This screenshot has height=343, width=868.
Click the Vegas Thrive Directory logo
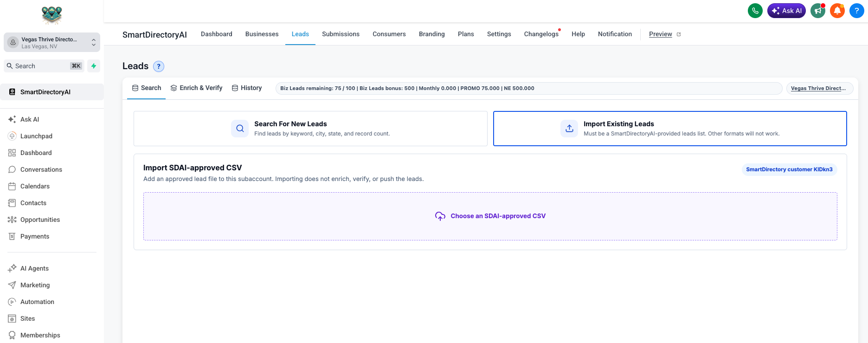tap(52, 15)
